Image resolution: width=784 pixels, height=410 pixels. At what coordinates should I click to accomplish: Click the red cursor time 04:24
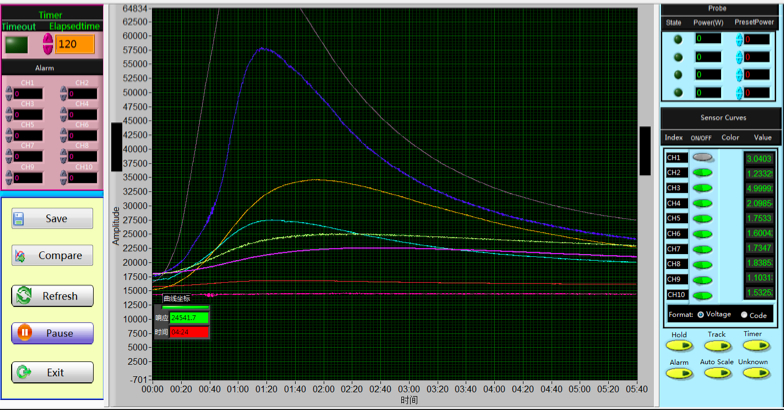[189, 332]
